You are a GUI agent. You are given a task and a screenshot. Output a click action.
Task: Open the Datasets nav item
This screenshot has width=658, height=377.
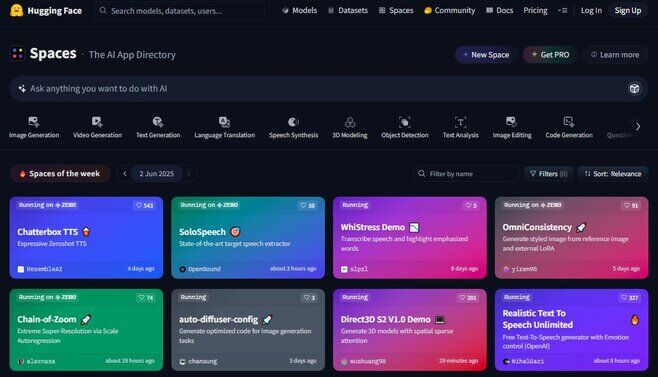[348, 10]
